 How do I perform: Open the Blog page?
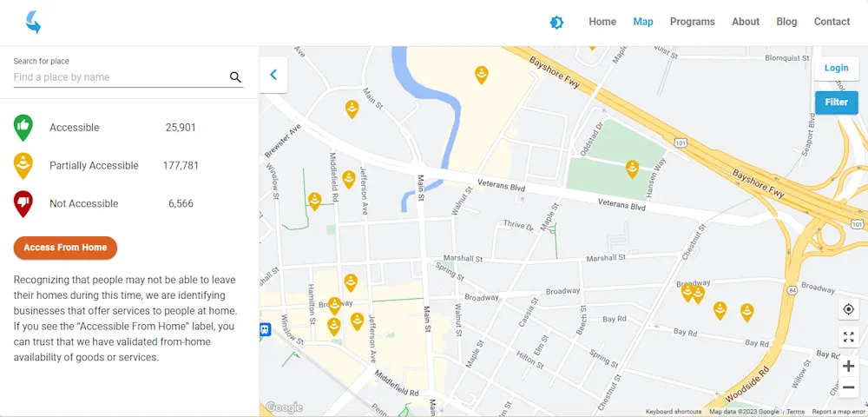coord(786,22)
